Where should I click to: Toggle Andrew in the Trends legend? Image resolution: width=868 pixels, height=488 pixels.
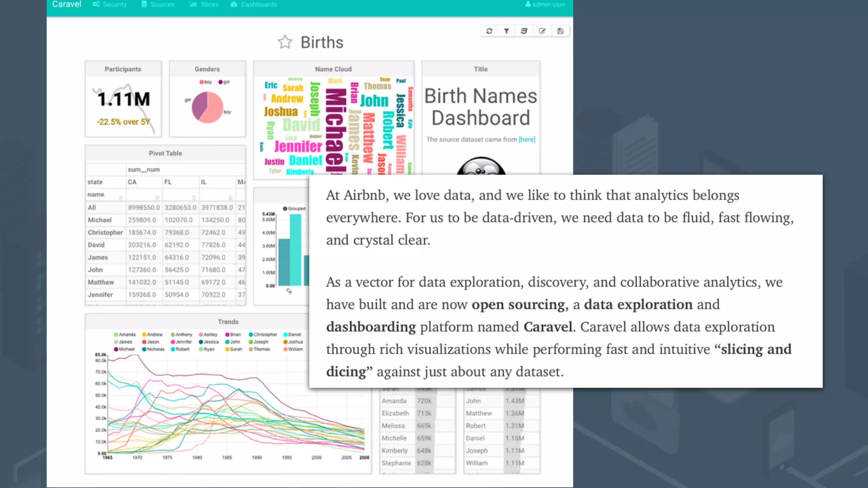pos(152,335)
